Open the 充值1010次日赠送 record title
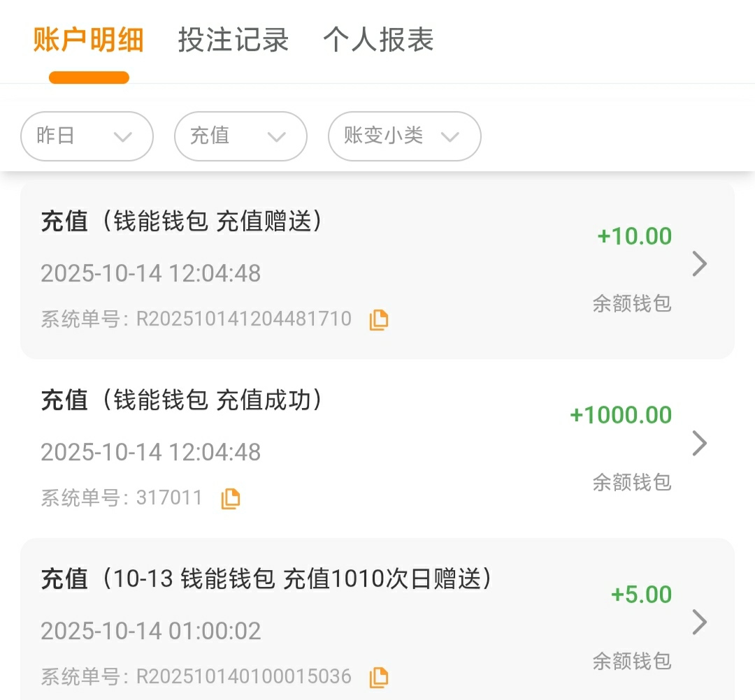This screenshot has height=700, width=755. click(x=266, y=579)
